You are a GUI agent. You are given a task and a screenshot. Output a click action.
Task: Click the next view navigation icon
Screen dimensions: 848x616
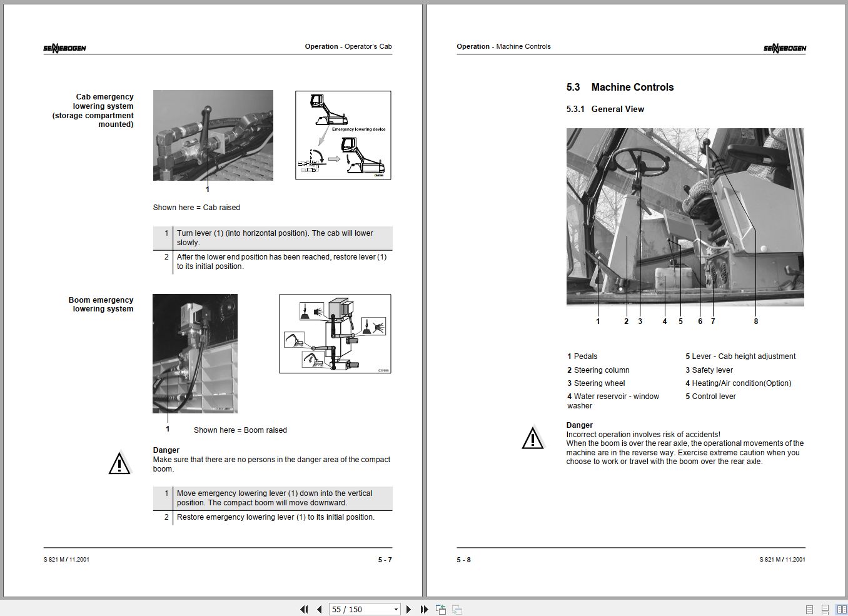(x=457, y=609)
